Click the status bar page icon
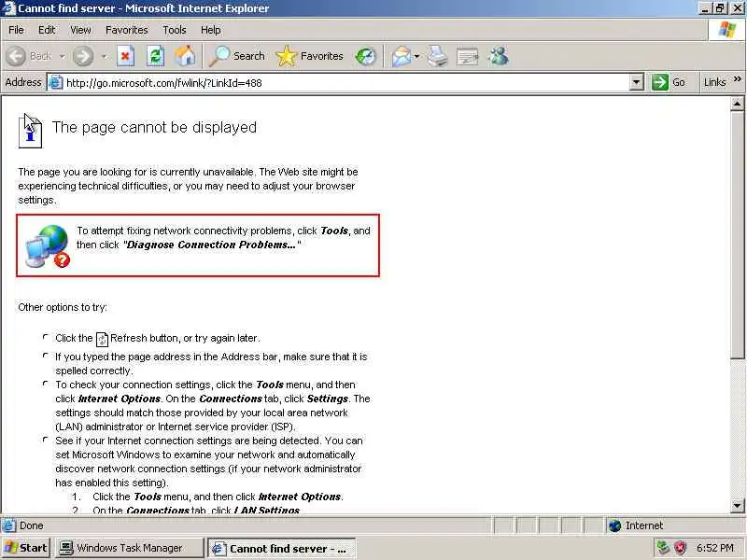747x560 pixels. 8,525
